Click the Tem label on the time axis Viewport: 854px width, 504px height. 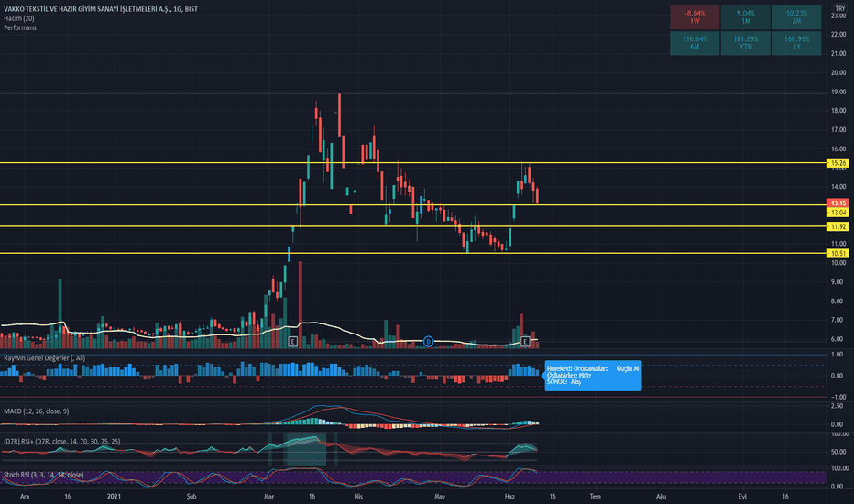tap(596, 497)
